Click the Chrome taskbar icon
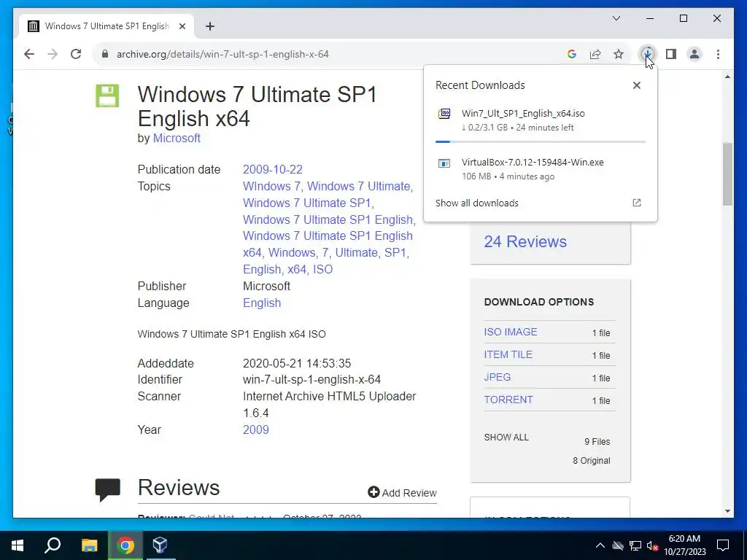The image size is (747, 560). tap(125, 545)
